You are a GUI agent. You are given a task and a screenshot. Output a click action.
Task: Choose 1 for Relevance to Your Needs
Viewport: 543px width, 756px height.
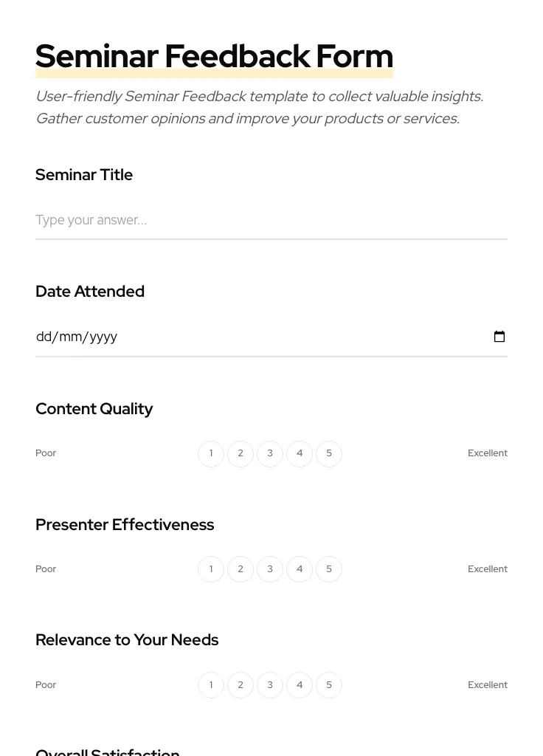click(x=211, y=685)
